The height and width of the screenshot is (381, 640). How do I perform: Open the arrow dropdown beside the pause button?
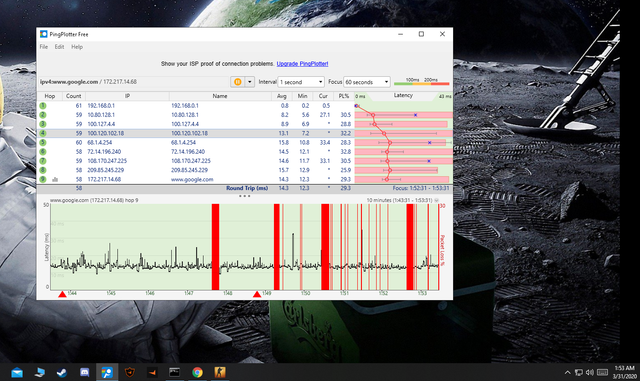click(250, 82)
